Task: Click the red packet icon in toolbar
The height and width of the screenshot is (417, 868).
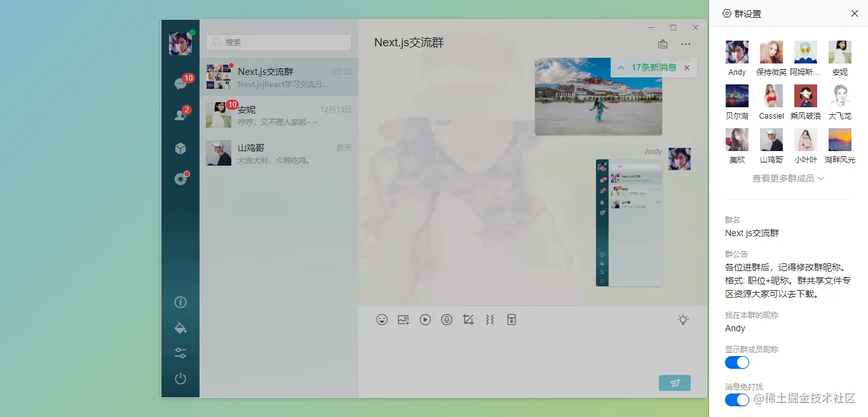Action: point(512,320)
